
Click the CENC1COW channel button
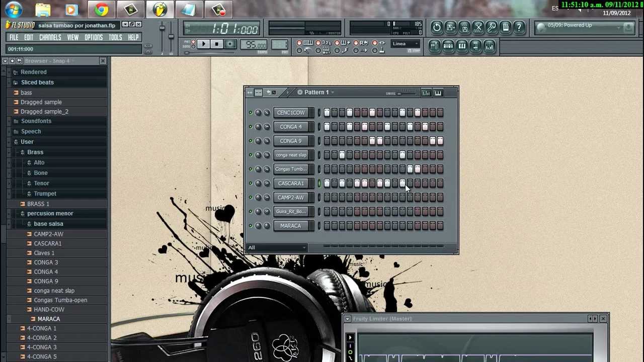[291, 113]
